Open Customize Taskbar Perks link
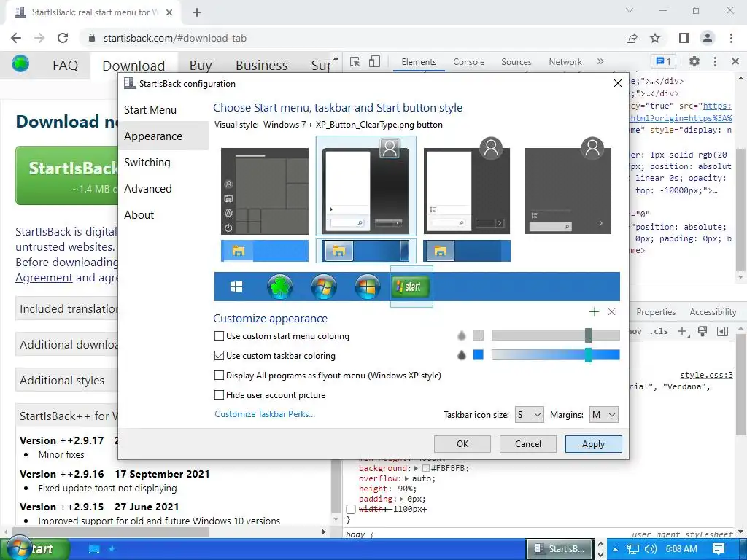The width and height of the screenshot is (747, 560). 265,414
